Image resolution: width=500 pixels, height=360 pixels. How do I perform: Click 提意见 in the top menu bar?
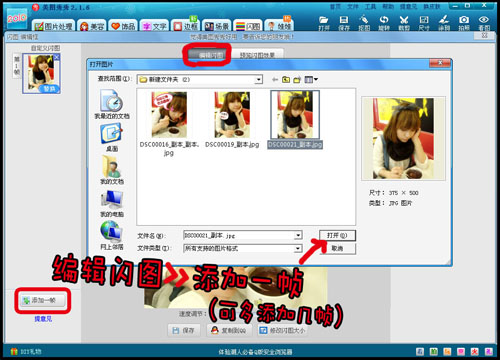click(x=408, y=6)
